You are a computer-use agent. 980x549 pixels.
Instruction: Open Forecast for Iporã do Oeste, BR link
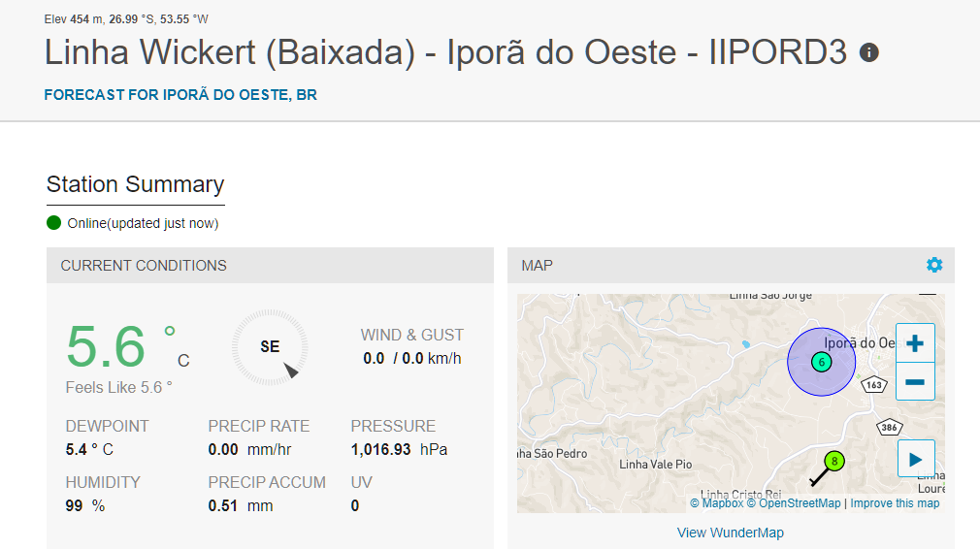(180, 95)
